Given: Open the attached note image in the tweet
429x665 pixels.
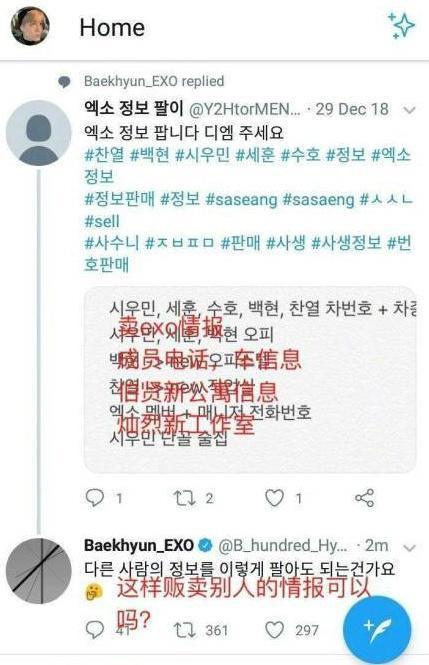Looking at the screenshot, I should tap(250, 380).
